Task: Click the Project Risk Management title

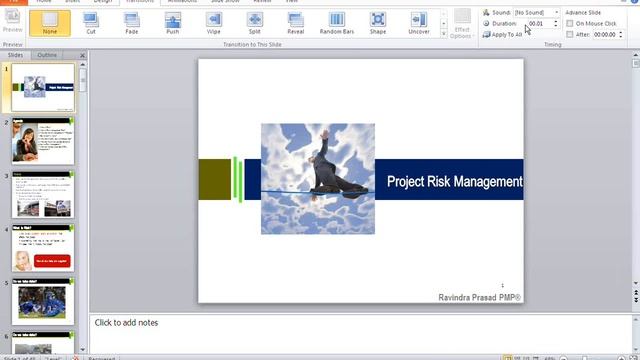Action: (x=454, y=181)
